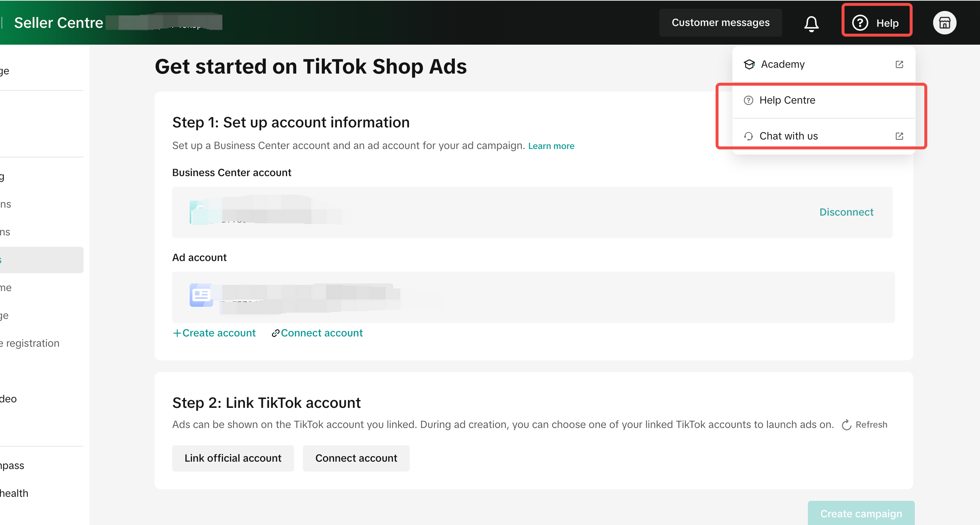
Task: Disconnect the Business Center account
Action: pos(846,212)
